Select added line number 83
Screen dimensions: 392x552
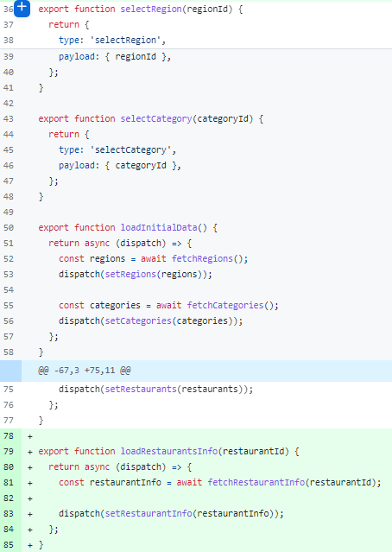tap(9, 514)
